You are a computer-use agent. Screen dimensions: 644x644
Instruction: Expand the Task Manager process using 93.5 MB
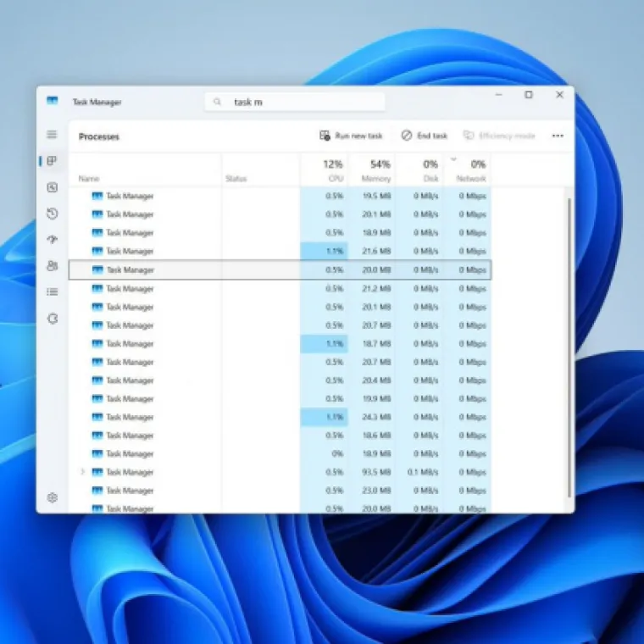[82, 472]
